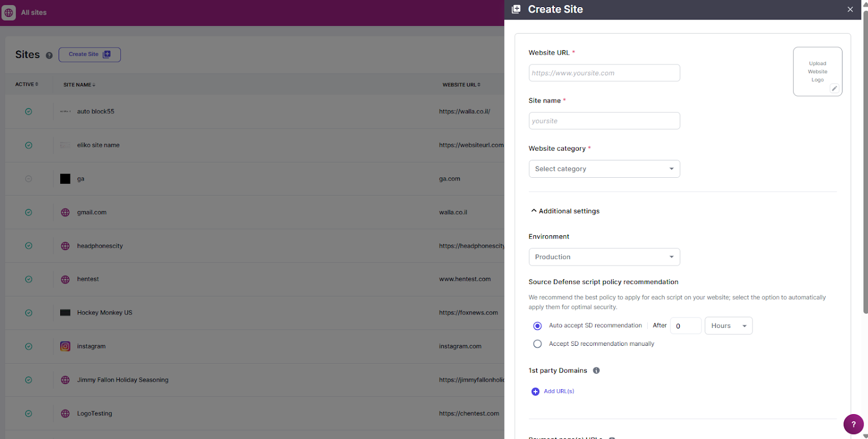Sort by WEBSITE URL column header
The width and height of the screenshot is (868, 439).
(461, 85)
